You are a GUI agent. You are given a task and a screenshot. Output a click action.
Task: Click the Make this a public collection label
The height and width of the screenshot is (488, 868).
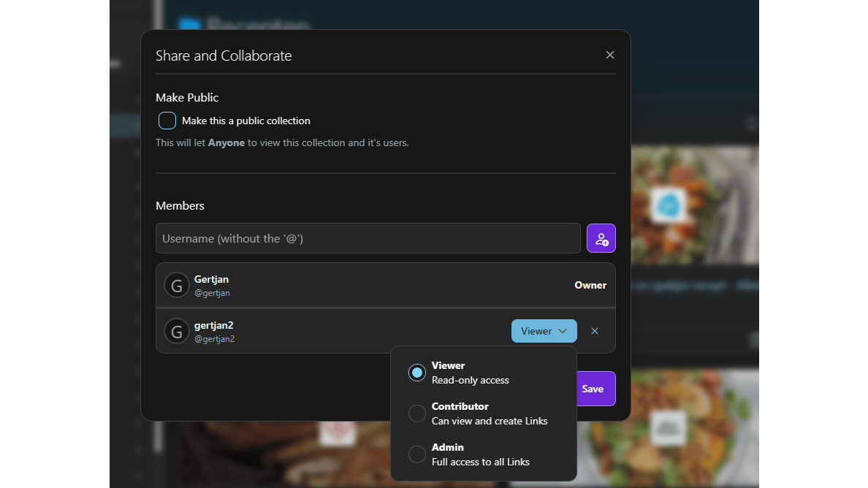pyautogui.click(x=246, y=121)
